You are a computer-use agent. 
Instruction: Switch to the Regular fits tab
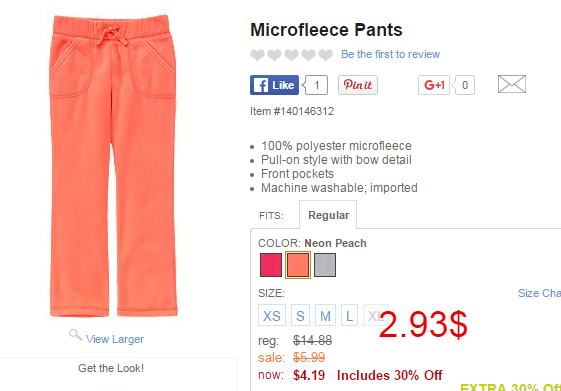tap(328, 215)
